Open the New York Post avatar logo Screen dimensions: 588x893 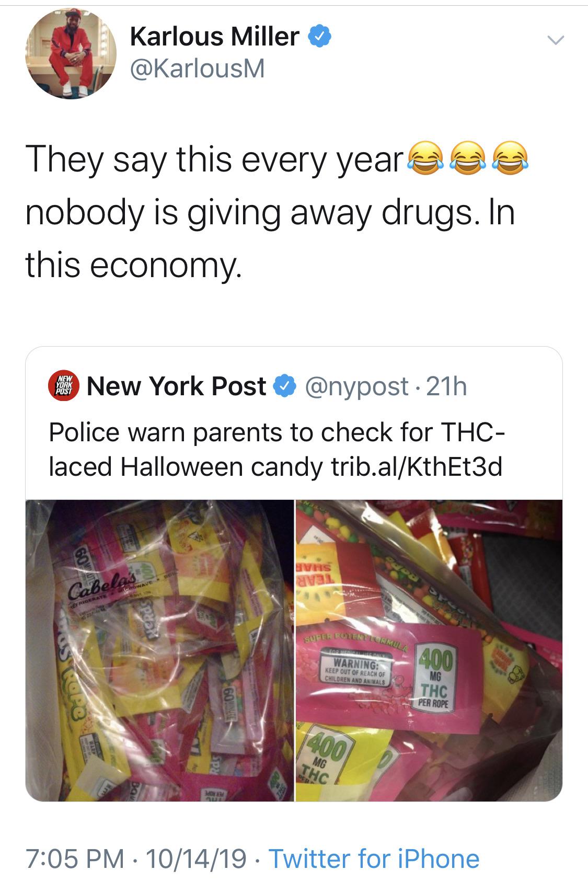pyautogui.click(x=63, y=386)
